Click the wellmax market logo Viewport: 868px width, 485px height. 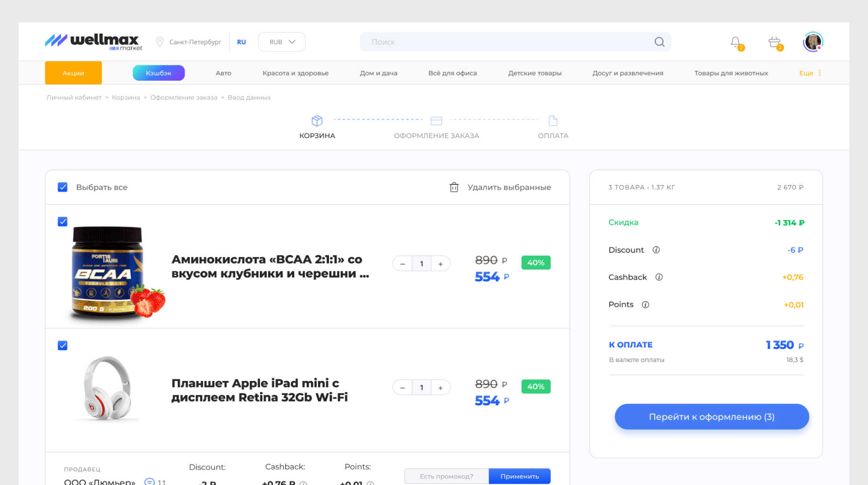coord(93,42)
